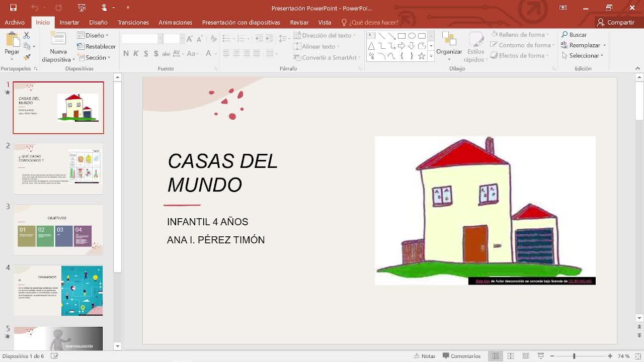Select the OBJETIVOS slide 3 thumbnail

pyautogui.click(x=58, y=230)
